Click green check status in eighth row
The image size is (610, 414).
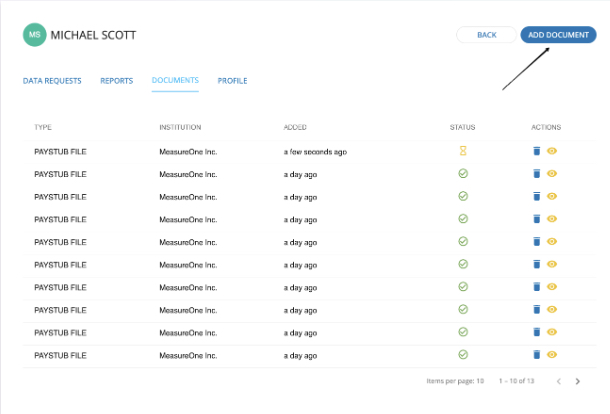coord(463,309)
